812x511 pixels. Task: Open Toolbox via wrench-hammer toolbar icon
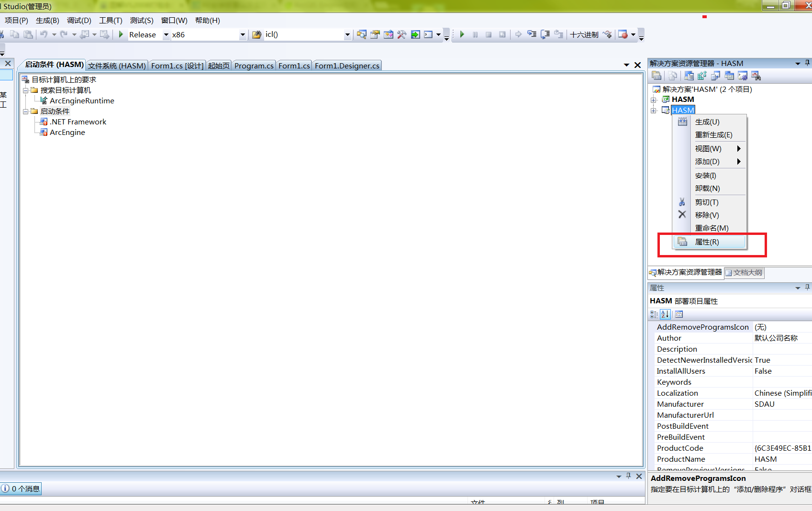(x=401, y=34)
